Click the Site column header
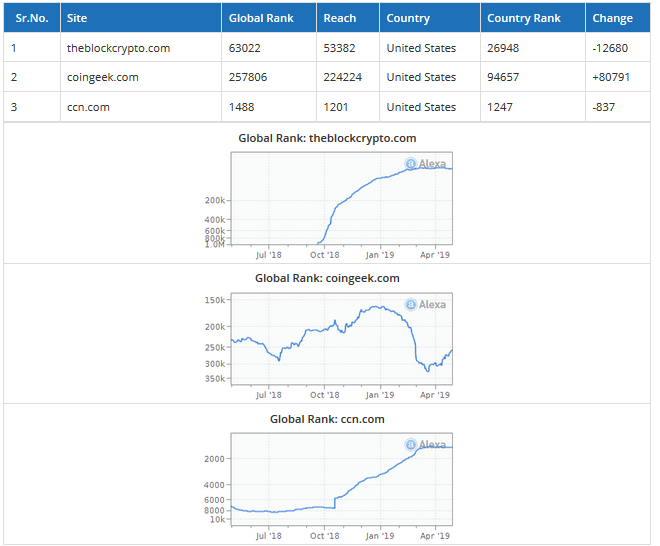The image size is (660, 546). (x=77, y=18)
